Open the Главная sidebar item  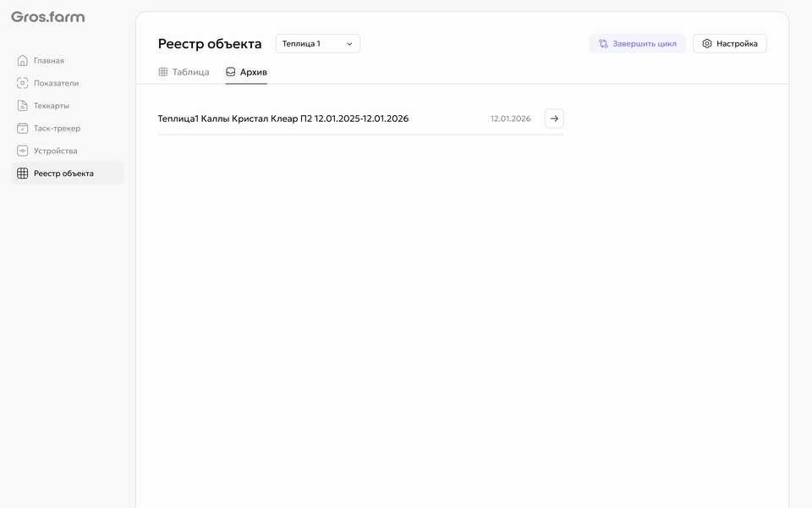[x=68, y=61]
